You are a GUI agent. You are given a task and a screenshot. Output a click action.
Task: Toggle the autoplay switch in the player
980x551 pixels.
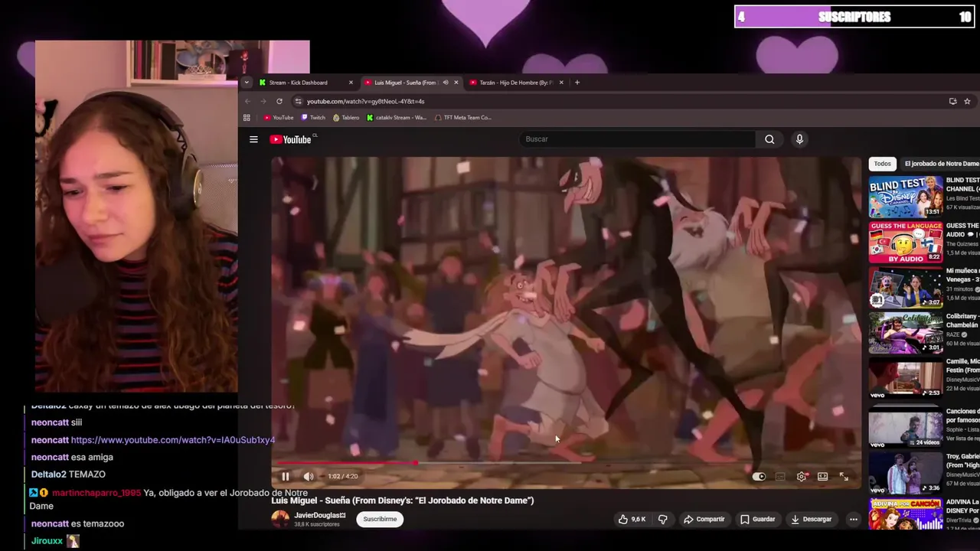pyautogui.click(x=758, y=477)
